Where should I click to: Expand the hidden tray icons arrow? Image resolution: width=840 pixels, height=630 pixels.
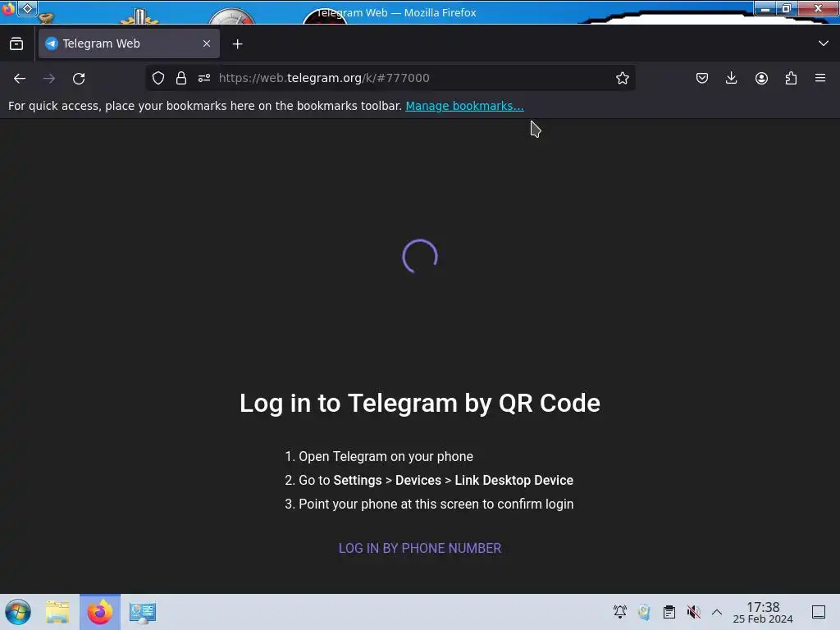pos(717,612)
